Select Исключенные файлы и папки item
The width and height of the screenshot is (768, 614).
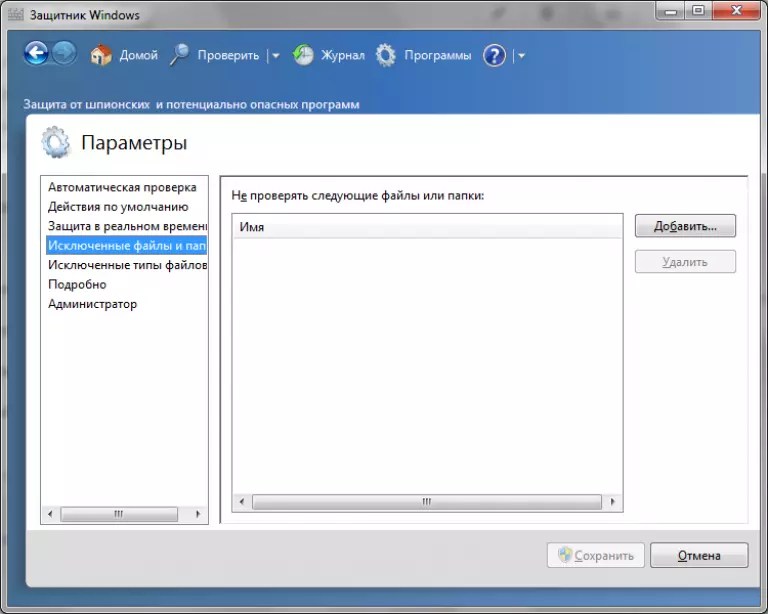point(126,245)
